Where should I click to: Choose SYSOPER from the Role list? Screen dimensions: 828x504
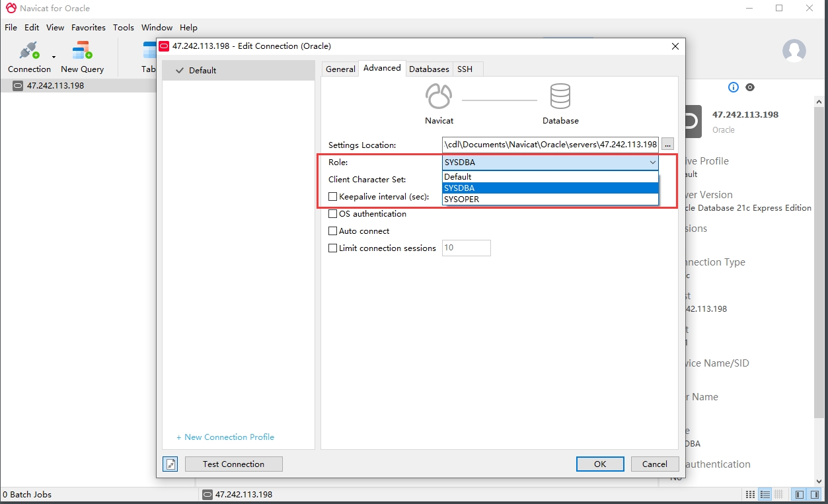[462, 199]
